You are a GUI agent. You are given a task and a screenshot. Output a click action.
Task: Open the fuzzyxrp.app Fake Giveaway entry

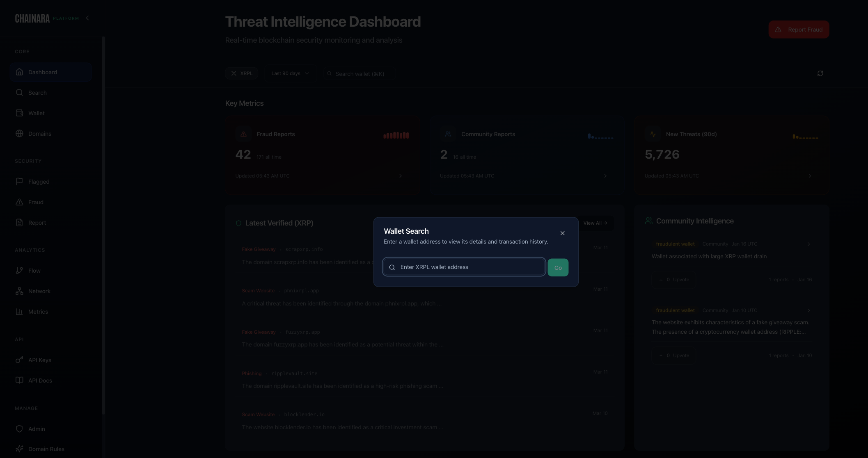425,338
